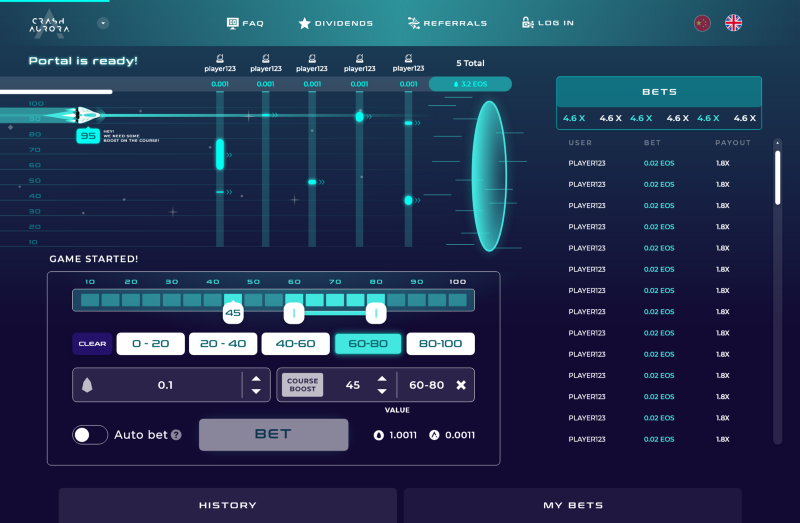The image size is (800, 523).
Task: Click the EOS balance icon beside 1.0011
Action: click(x=379, y=435)
